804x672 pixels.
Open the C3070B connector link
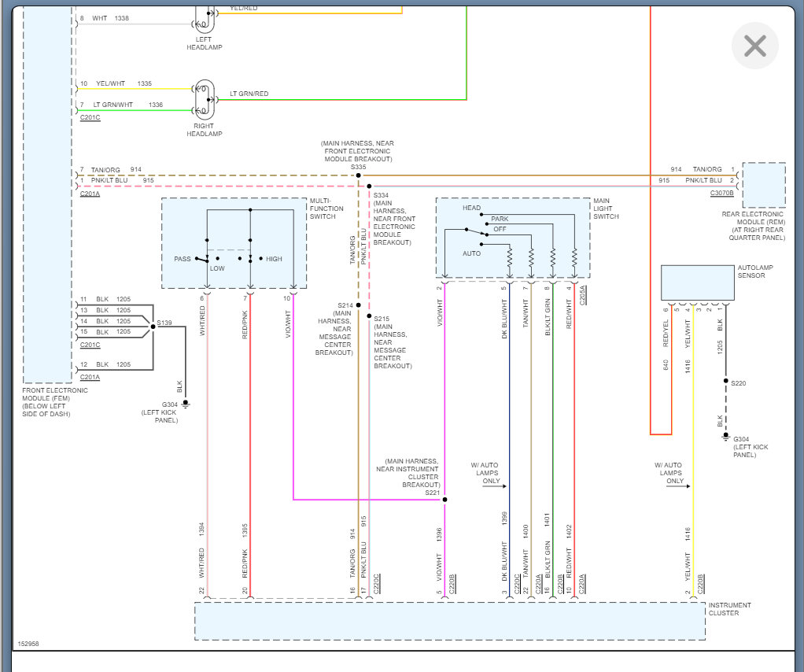click(x=721, y=194)
